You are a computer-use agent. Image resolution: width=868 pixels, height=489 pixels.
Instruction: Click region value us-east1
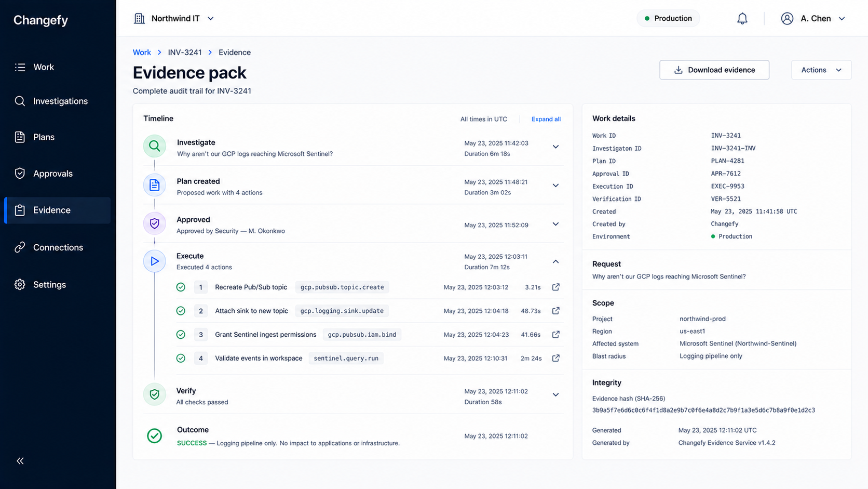point(692,332)
